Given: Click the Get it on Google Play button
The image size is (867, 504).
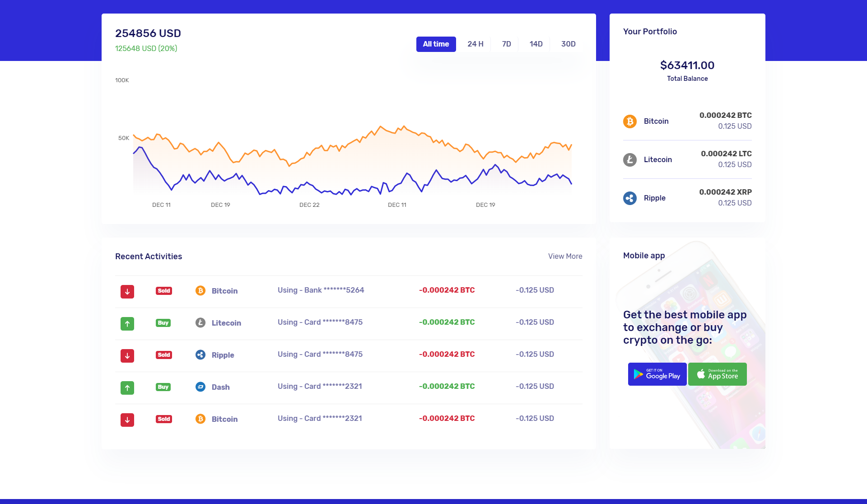Looking at the screenshot, I should click(x=657, y=374).
